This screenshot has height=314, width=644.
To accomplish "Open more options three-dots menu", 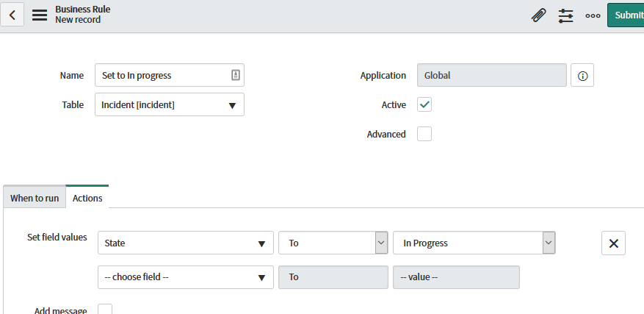I will click(x=593, y=15).
